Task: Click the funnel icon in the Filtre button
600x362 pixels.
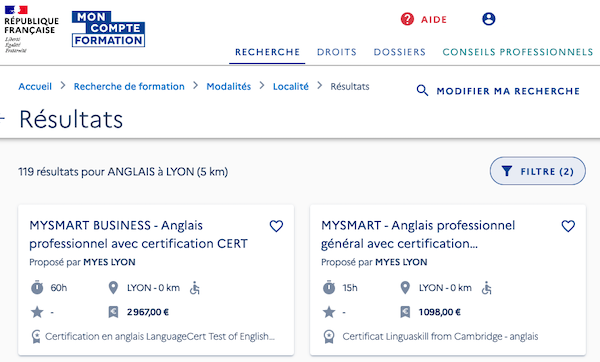Action: click(x=507, y=171)
